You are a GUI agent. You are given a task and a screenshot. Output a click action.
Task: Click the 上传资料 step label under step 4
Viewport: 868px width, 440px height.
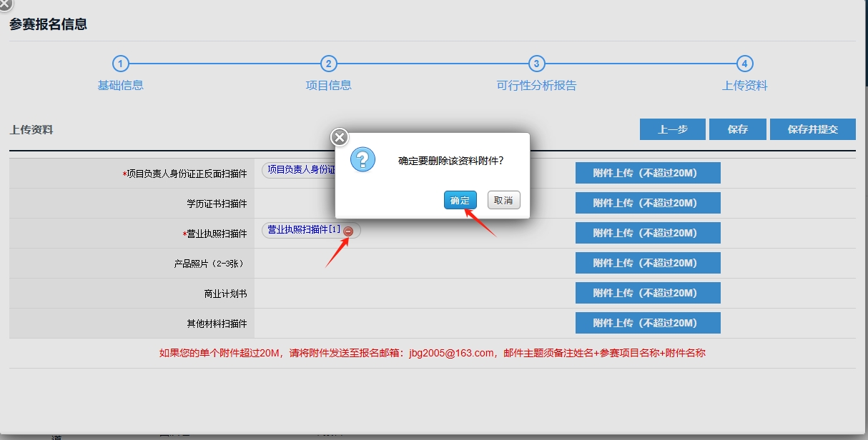point(745,85)
